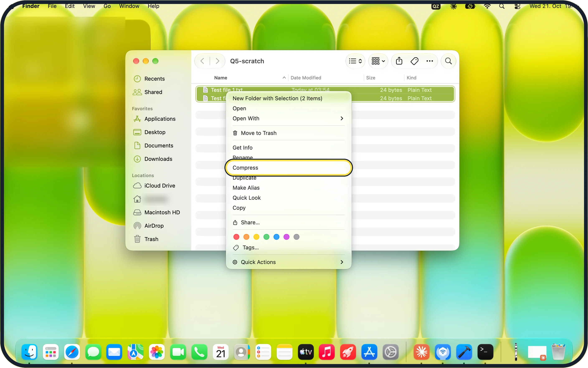Open Applications in the sidebar

158,119
